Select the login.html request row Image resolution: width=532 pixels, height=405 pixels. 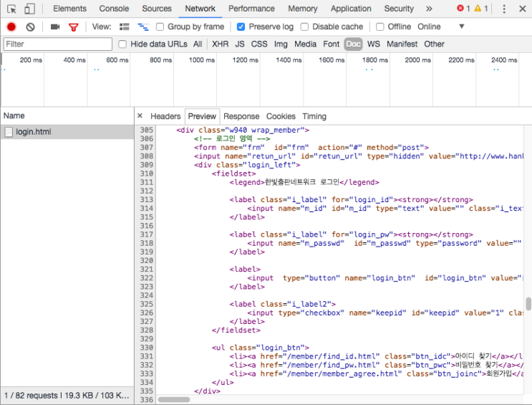[67, 132]
